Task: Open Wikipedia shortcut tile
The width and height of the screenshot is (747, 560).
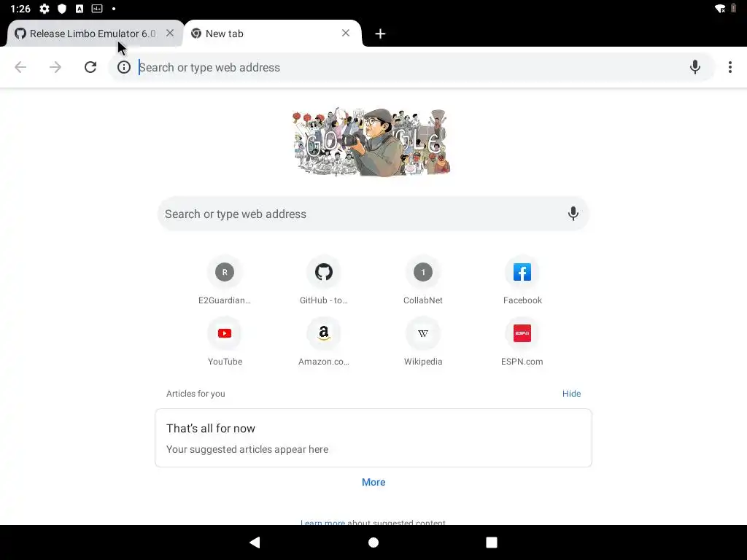Action: click(x=423, y=342)
